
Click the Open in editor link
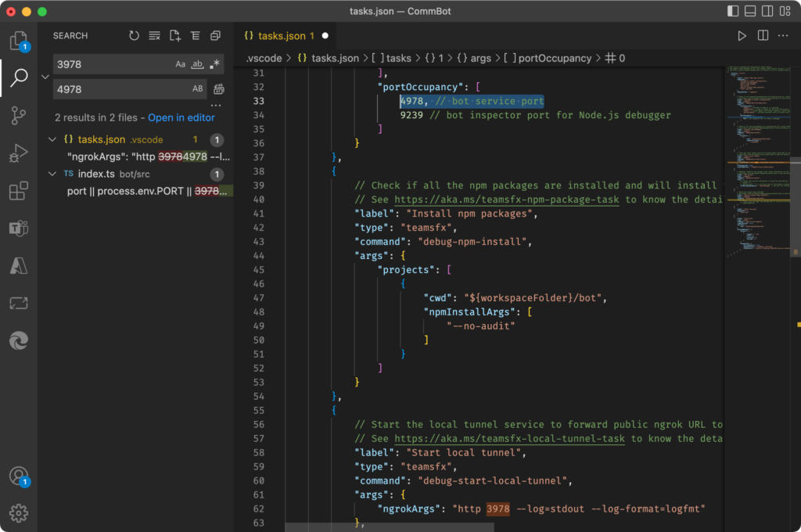click(181, 117)
